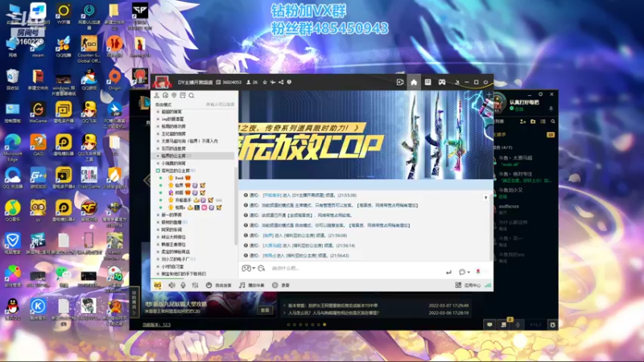Screen dimensions: 644x362
Task: Open the gamepad dropdown beside chat input
Action: coord(249,268)
